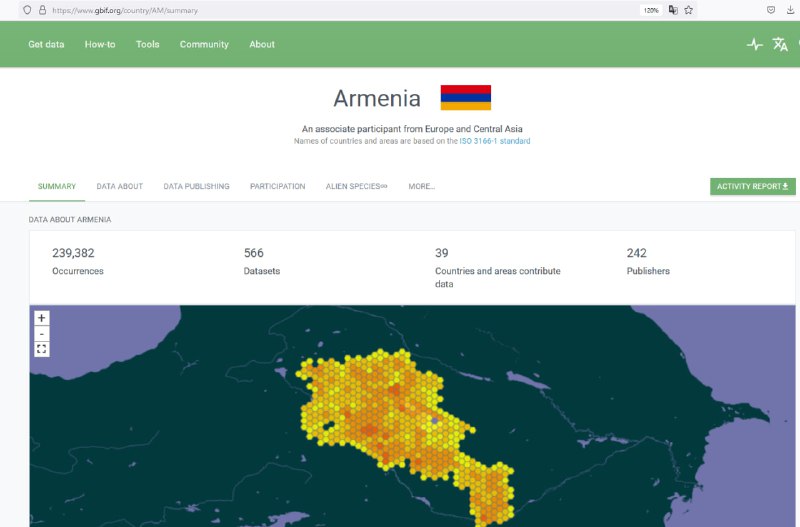
Task: Click the browser address bar URL
Action: click(x=125, y=10)
